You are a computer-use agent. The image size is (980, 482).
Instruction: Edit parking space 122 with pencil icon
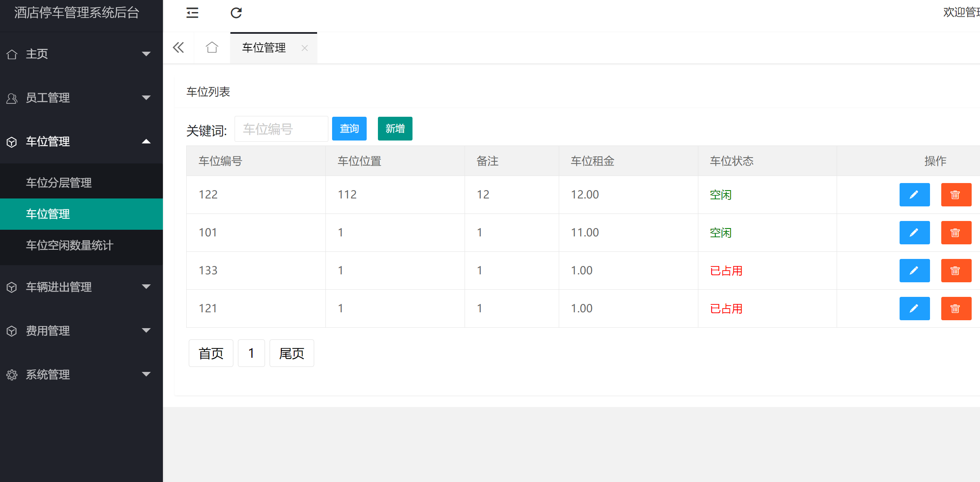tap(914, 195)
